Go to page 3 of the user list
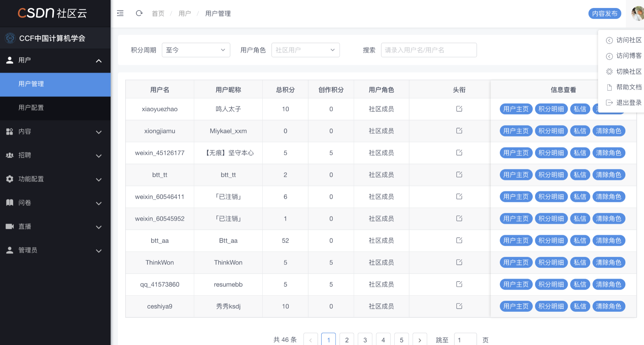The image size is (644, 345). point(365,340)
